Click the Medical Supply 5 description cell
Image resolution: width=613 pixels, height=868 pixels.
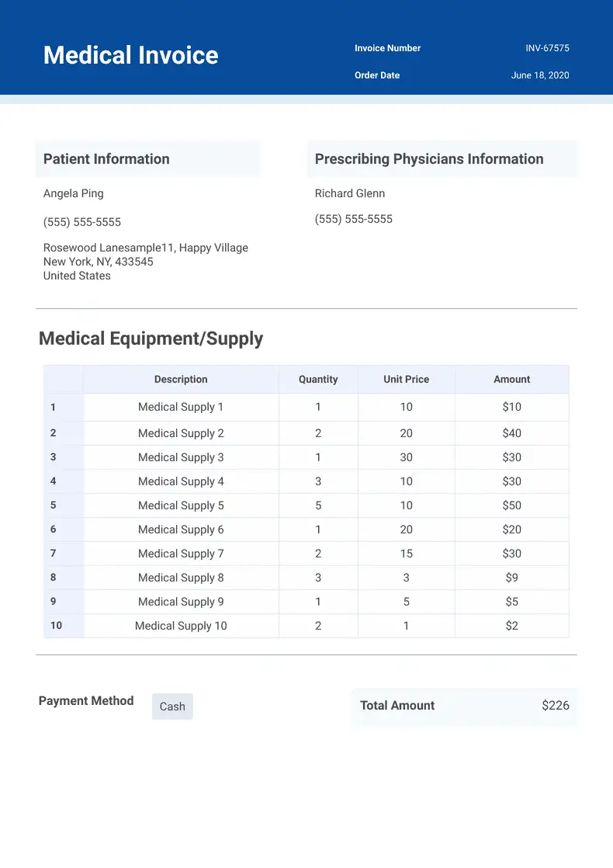[181, 505]
